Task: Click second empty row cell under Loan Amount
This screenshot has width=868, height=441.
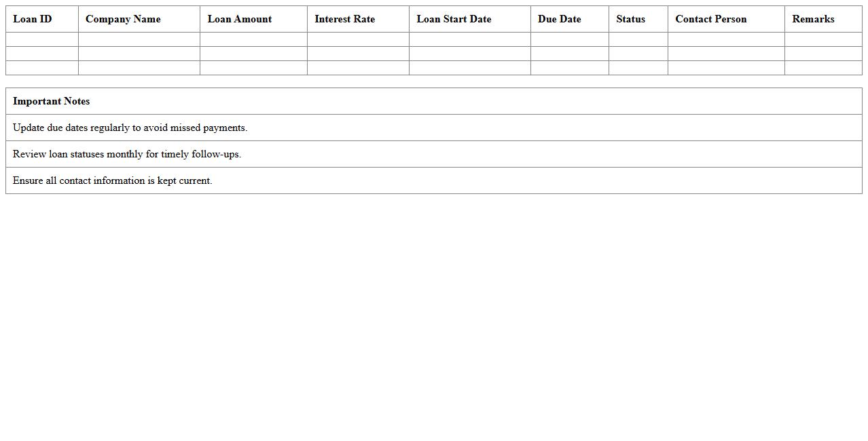Action: (253, 54)
